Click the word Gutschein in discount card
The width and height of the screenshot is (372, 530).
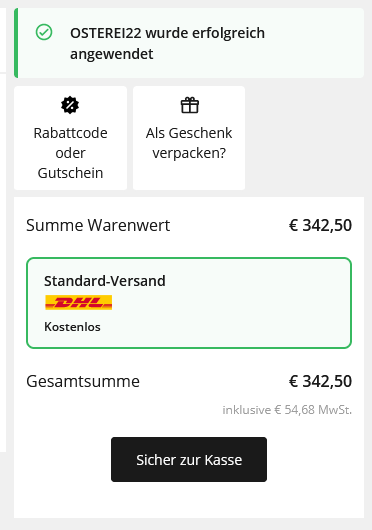pos(70,173)
